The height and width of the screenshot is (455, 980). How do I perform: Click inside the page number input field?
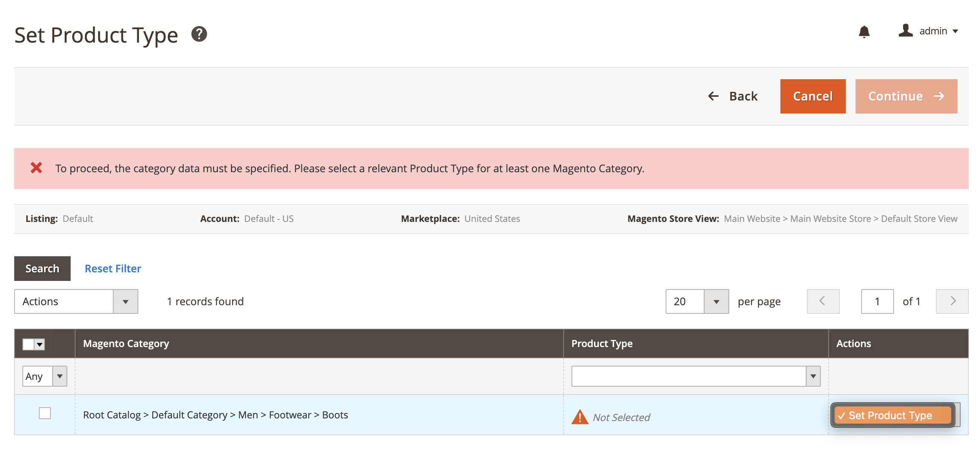(x=877, y=301)
